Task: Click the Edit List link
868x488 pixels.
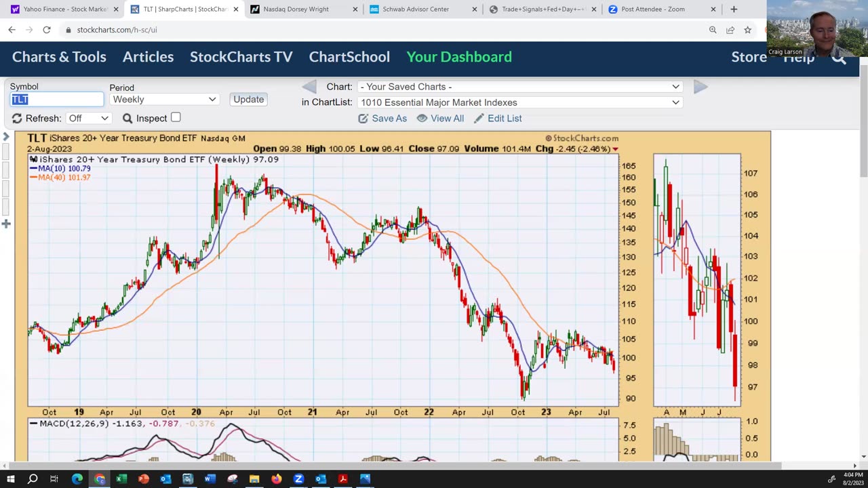Action: (498, 119)
